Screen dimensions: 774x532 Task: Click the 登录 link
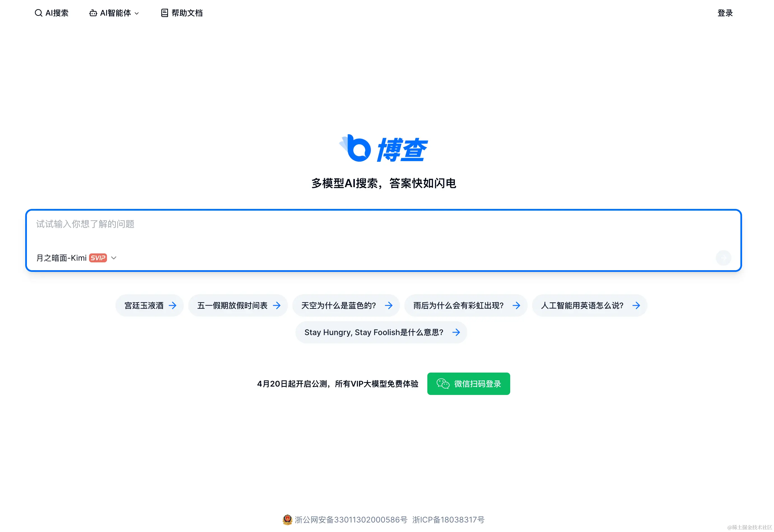[x=725, y=13]
